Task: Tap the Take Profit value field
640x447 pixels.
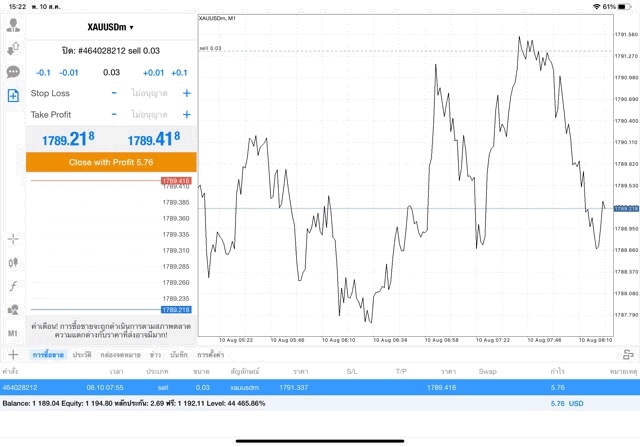Action: pos(149,115)
